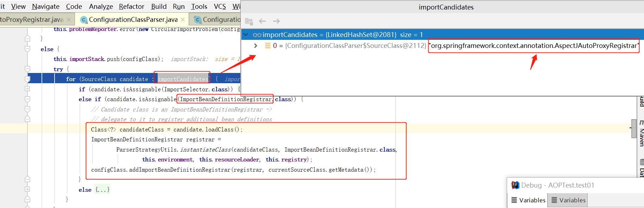Click ImportBeanDefinitionRegistrar in the else-if condition
Viewport: 644px width, 208px height.
(x=226, y=99)
